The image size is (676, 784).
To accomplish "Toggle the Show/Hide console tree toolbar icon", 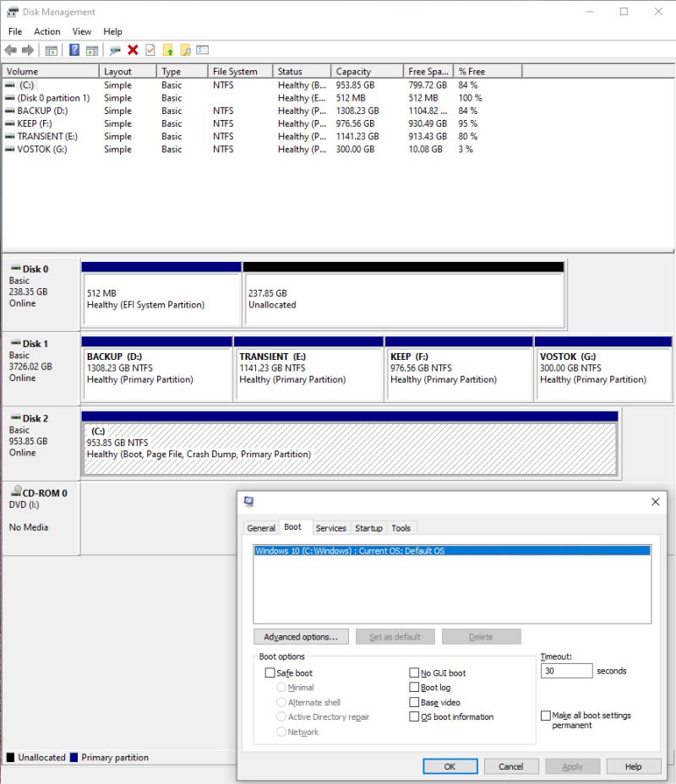I will 52,49.
